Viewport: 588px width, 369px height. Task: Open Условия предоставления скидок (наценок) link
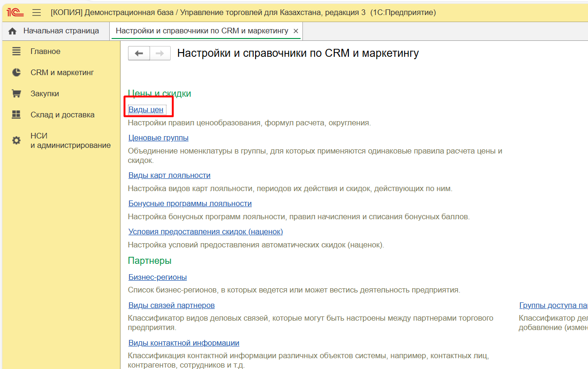tap(205, 231)
